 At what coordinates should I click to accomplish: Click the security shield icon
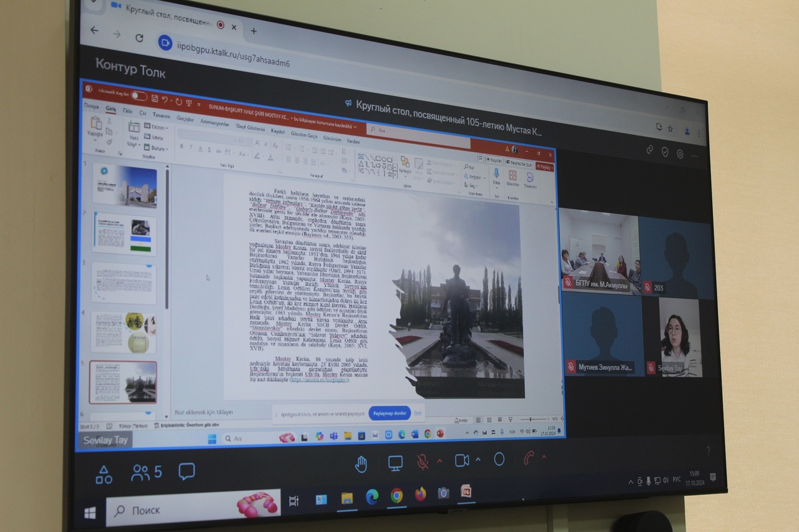[665, 152]
